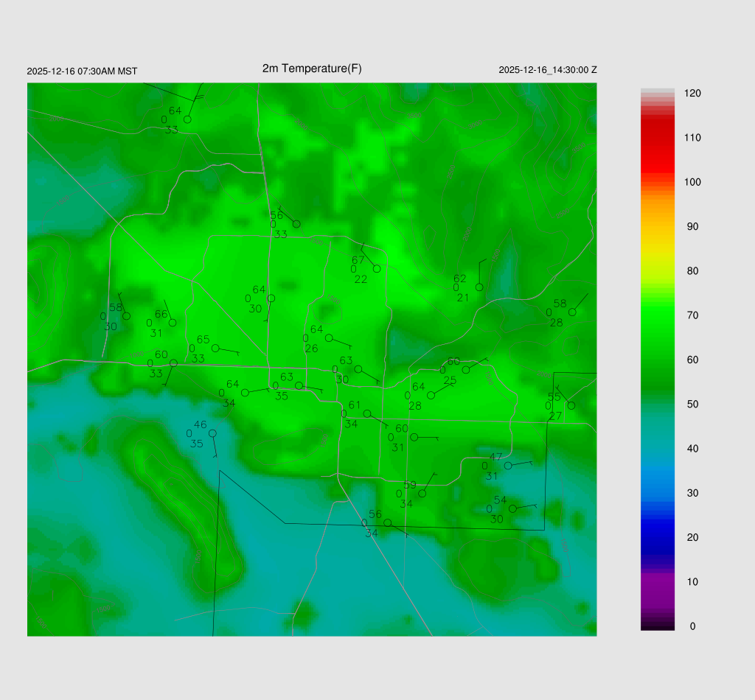Image resolution: width=755 pixels, height=700 pixels.
Task: Click the station circle reading 61 over 34
Action: (x=367, y=413)
